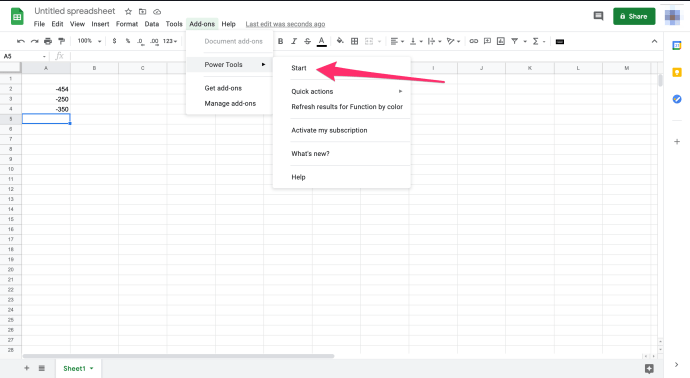The height and width of the screenshot is (378, 690).
Task: Click the Merge cells icon
Action: pyautogui.click(x=369, y=41)
